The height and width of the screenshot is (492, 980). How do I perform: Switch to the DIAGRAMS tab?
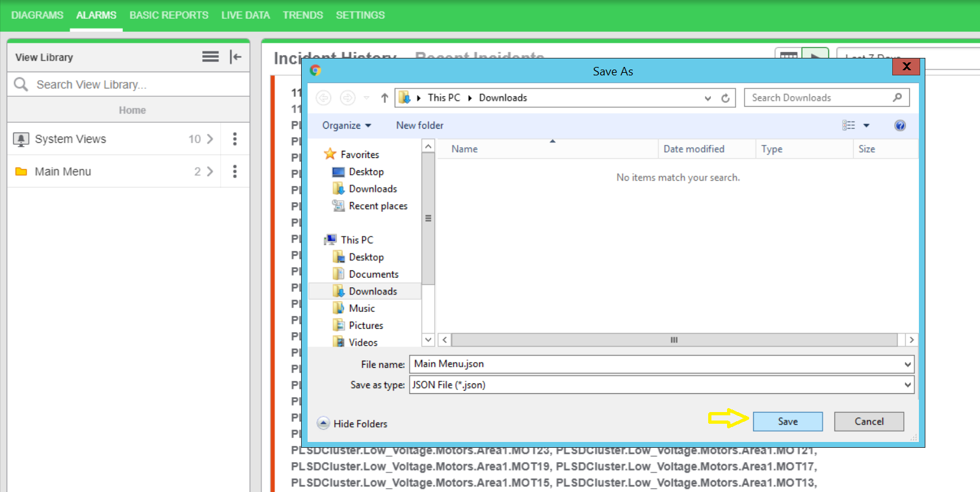[37, 15]
